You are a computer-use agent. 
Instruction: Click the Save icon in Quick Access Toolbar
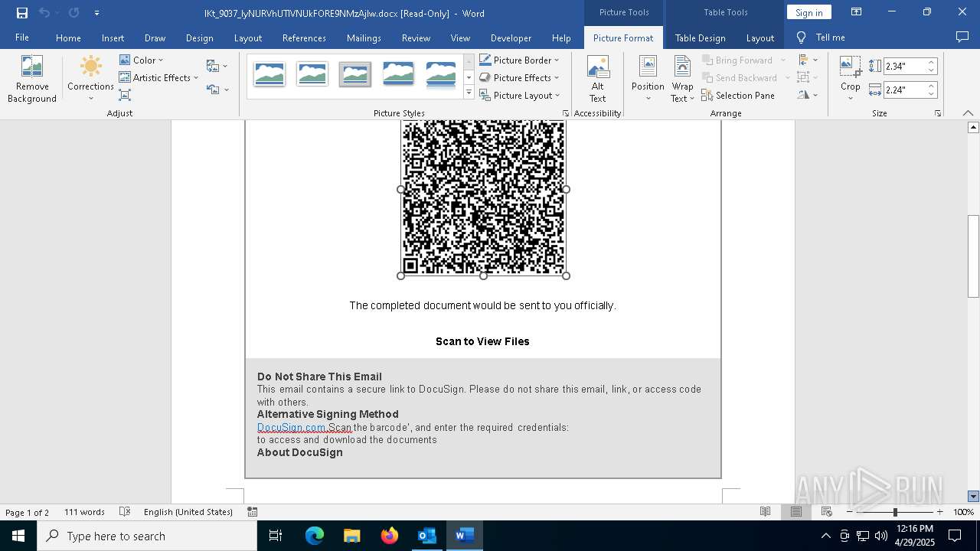[22, 13]
